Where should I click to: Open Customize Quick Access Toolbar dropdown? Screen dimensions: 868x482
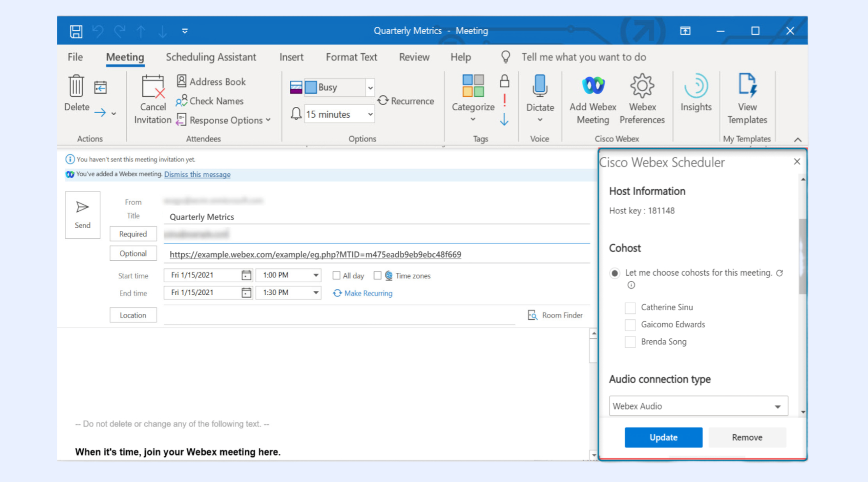tap(185, 31)
